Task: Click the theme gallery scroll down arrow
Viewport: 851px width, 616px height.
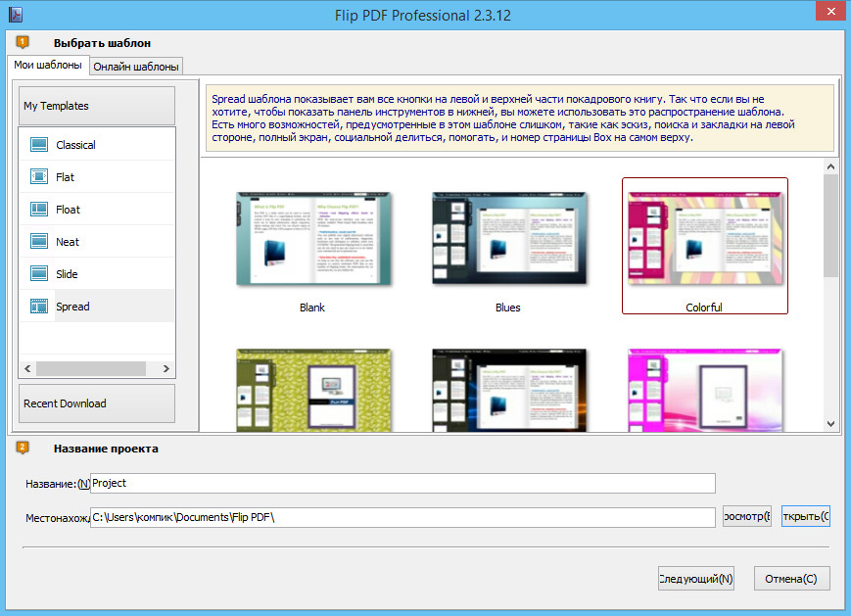Action: pos(830,424)
